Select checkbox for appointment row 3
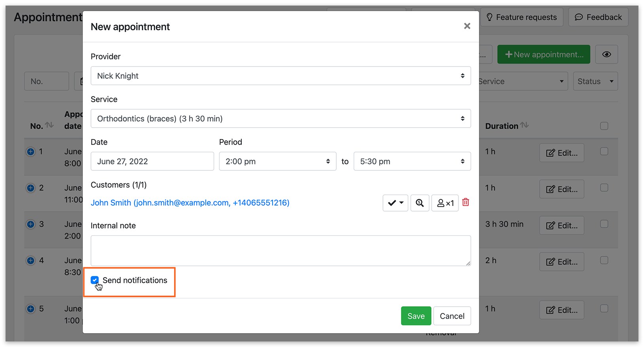 [604, 224]
